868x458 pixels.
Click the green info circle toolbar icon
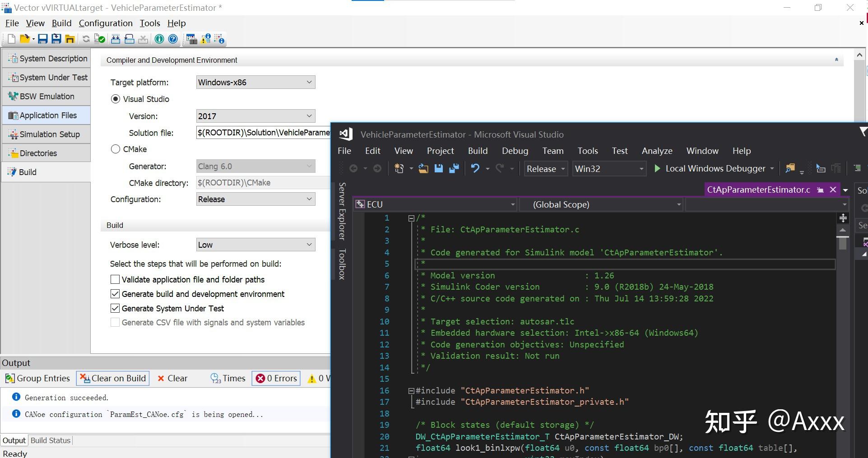coord(159,39)
